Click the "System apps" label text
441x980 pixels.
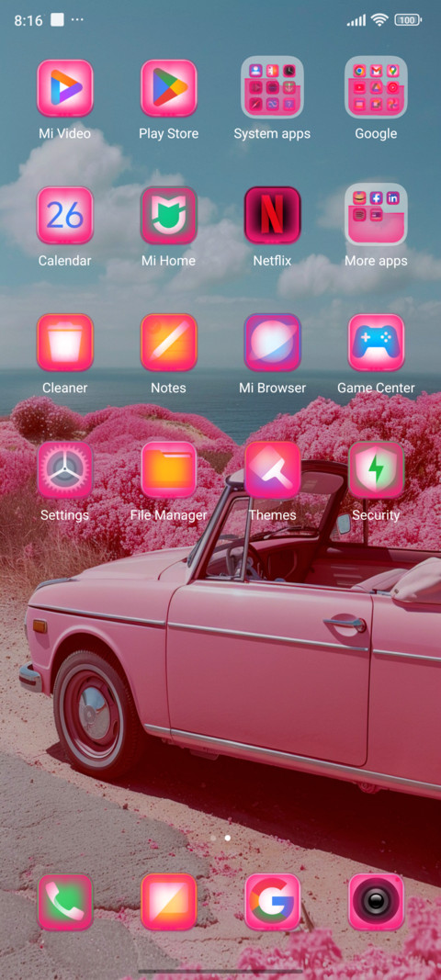pyautogui.click(x=272, y=133)
